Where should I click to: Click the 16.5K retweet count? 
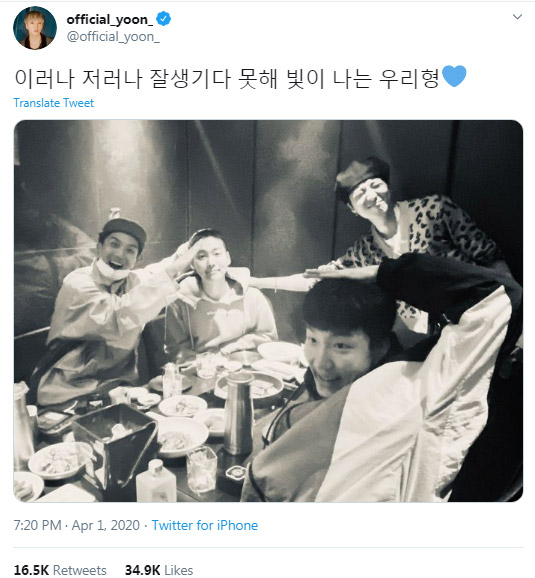tap(31, 570)
